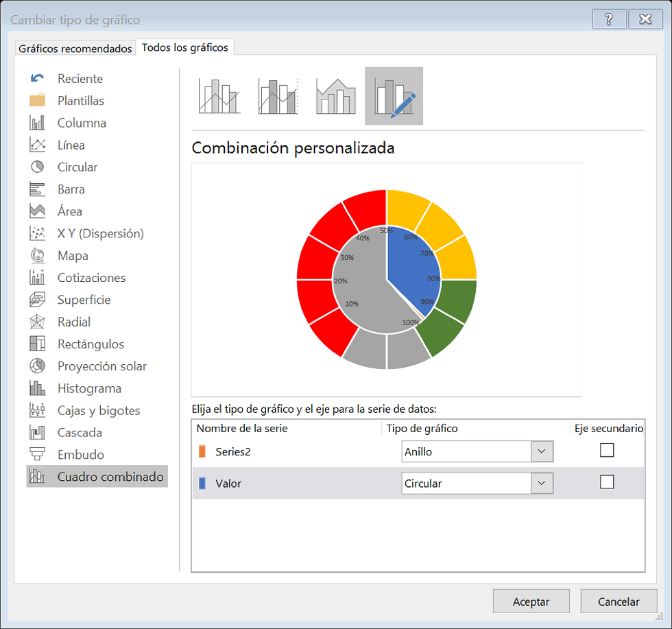Open chart type dropdown arrow for Series2

(x=542, y=451)
